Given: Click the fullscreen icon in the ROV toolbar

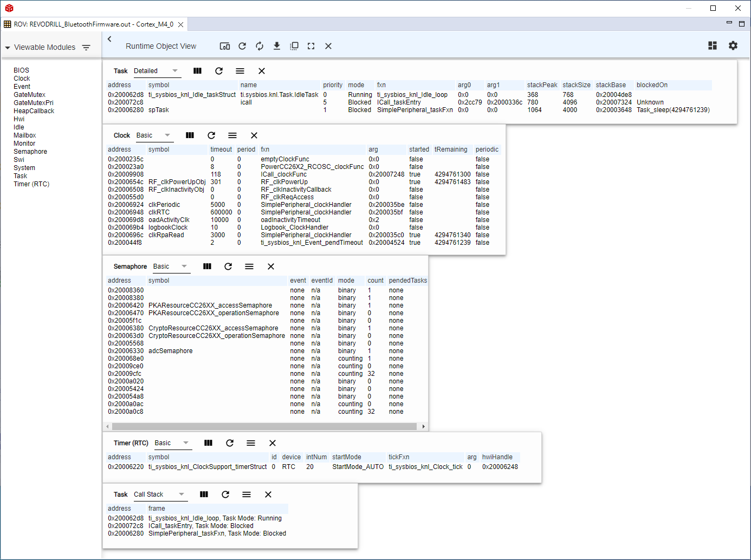Looking at the screenshot, I should click(311, 47).
